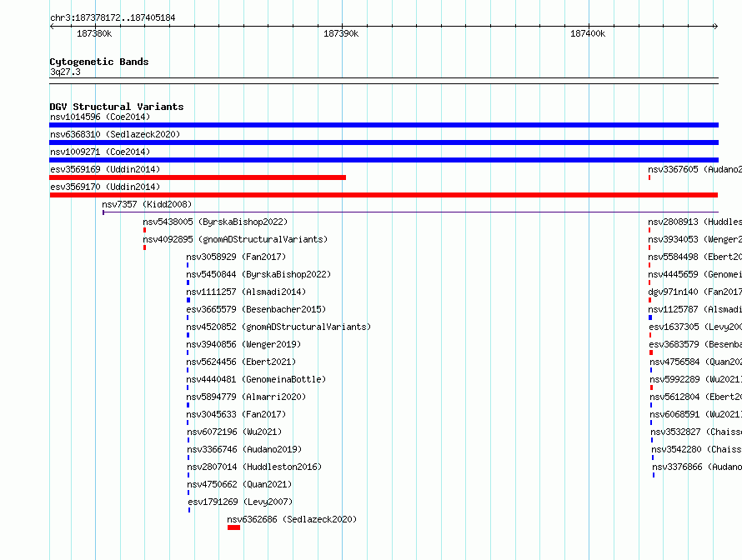
Task: Click nsv3058929 (Fan2017) variant label
Action: 236,257
